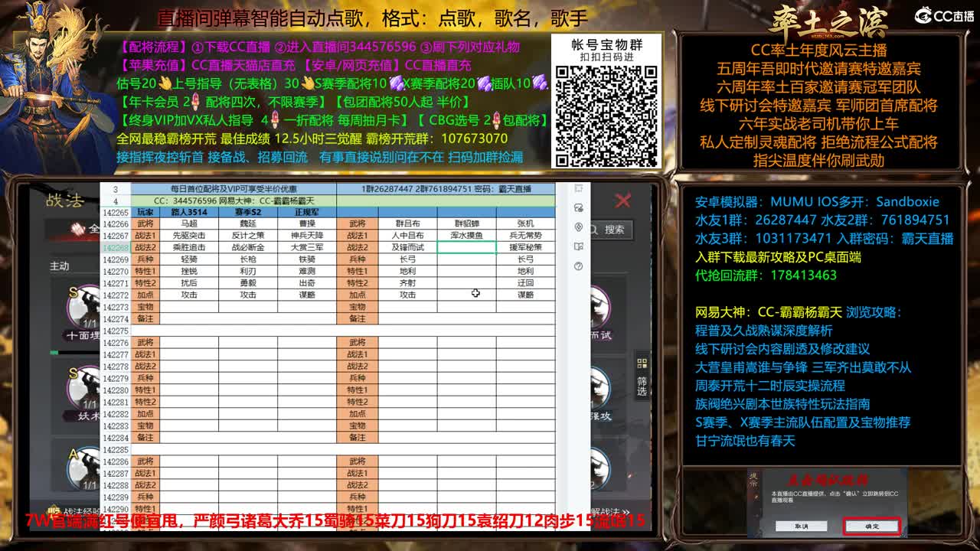
Task: Select the 神兵天降 cell
Action: pos(307,236)
